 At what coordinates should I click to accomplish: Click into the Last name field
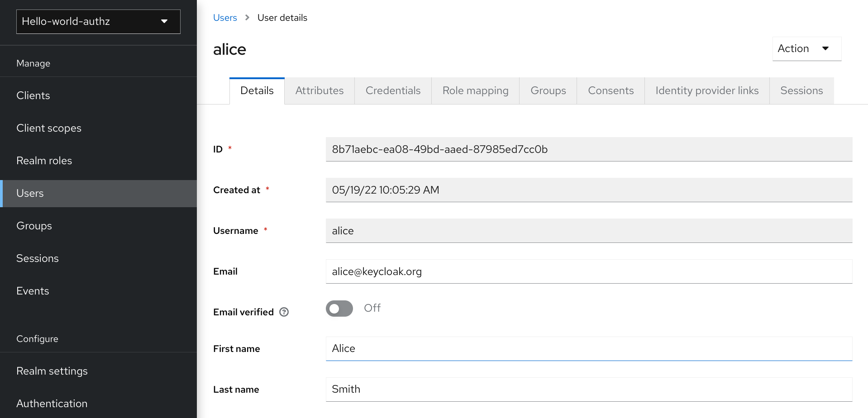point(588,389)
